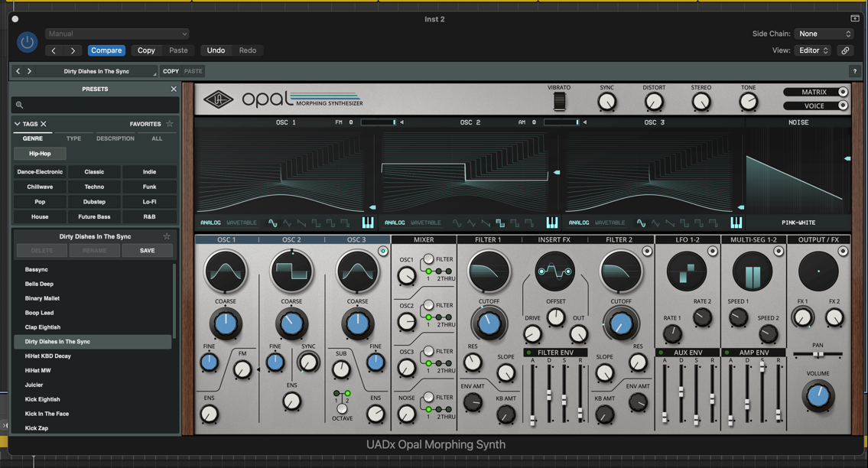Viewport: 868px width, 468px height.
Task: Click OSC 1 keyboard tracking piano icon
Action: (368, 223)
